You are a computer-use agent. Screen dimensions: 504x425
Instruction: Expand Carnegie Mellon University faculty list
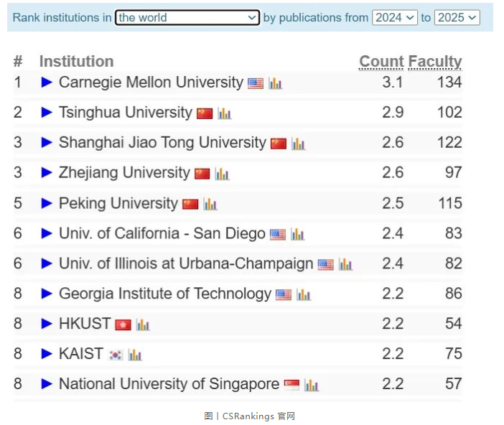pos(47,83)
